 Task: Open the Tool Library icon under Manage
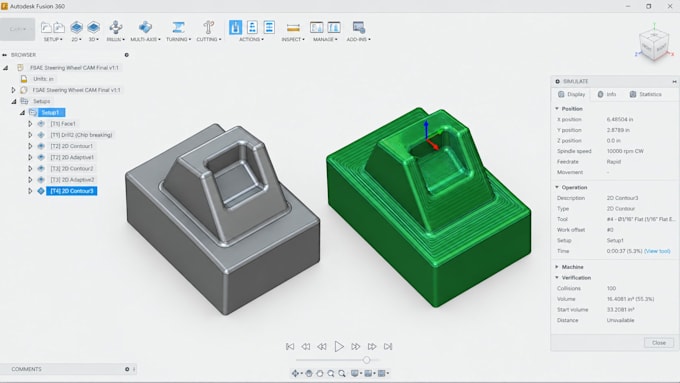click(317, 27)
